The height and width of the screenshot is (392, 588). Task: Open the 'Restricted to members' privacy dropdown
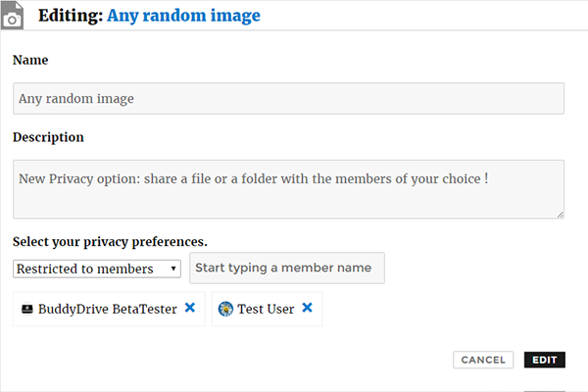pyautogui.click(x=96, y=269)
